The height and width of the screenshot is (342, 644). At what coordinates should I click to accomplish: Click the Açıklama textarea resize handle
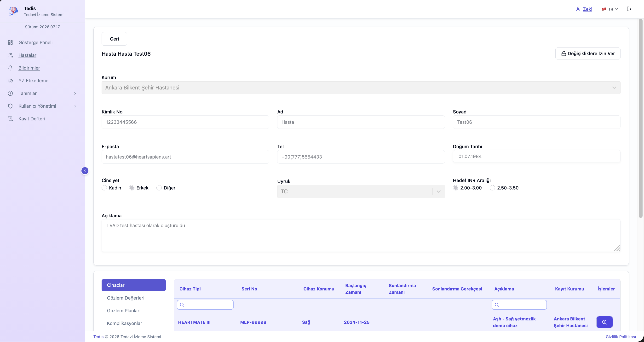[617, 248]
